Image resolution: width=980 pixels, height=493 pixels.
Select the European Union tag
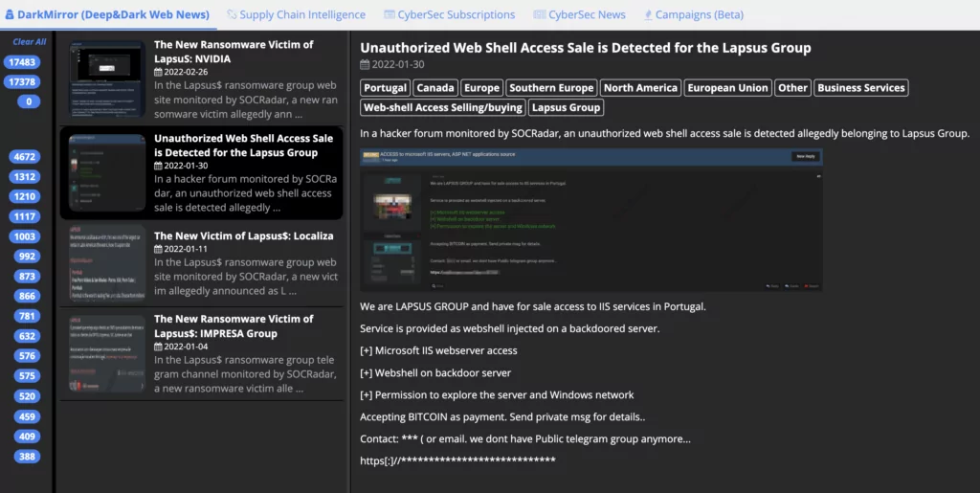pos(728,88)
